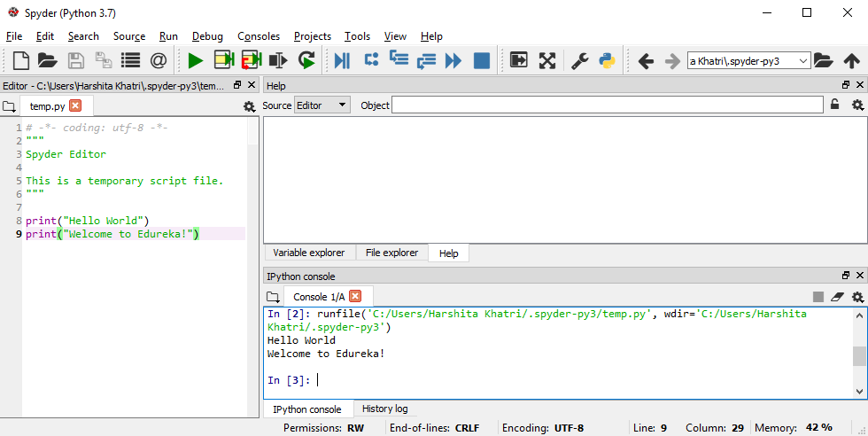Undock the Editor pane

(x=237, y=85)
